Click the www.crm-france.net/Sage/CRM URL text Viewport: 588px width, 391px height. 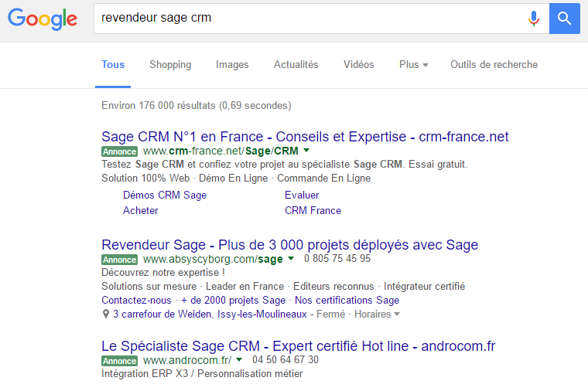pyautogui.click(x=220, y=151)
